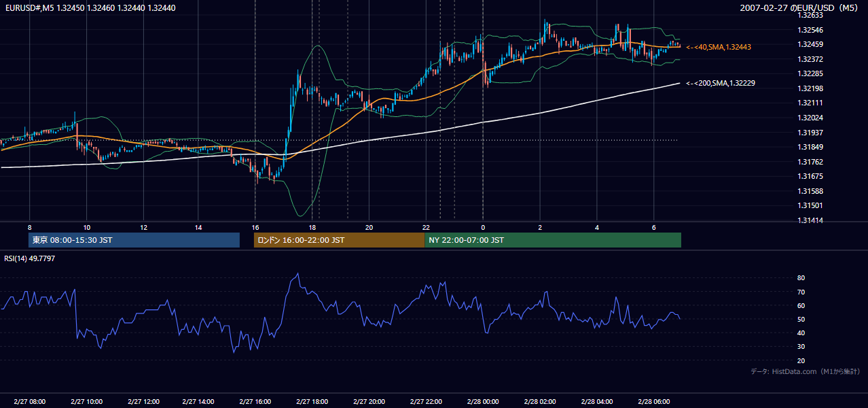Click the 2/28 02:00 bottom time label

(540, 401)
